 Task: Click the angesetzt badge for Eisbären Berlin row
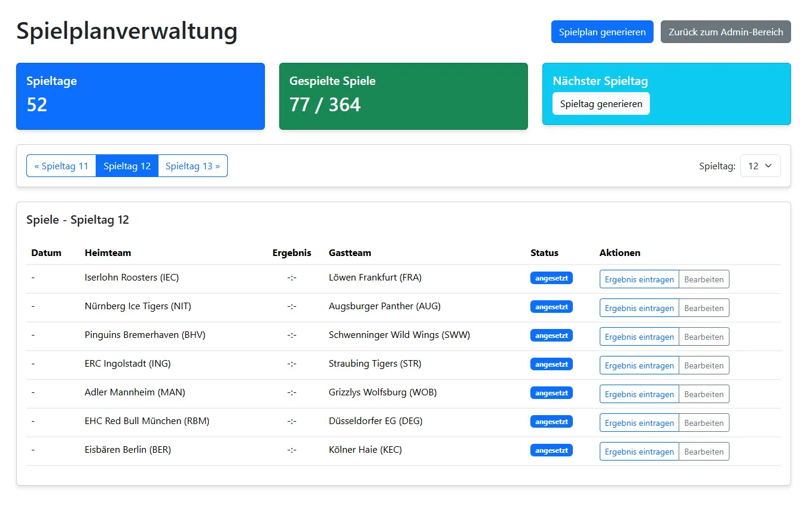coord(551,450)
